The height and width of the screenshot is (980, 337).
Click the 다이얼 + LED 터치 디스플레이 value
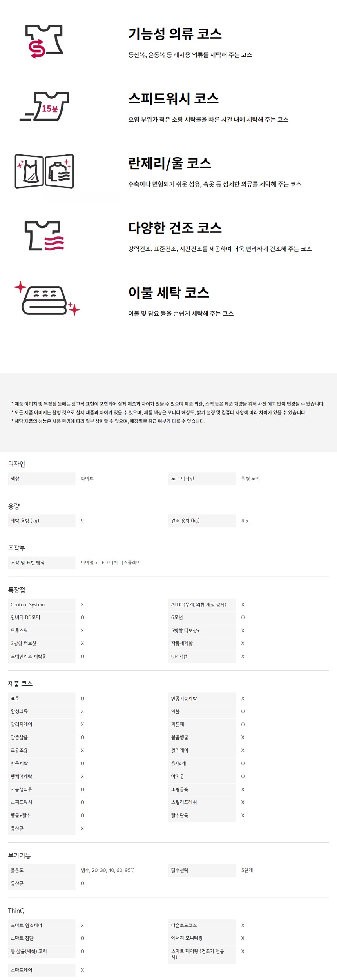pyautogui.click(x=111, y=563)
